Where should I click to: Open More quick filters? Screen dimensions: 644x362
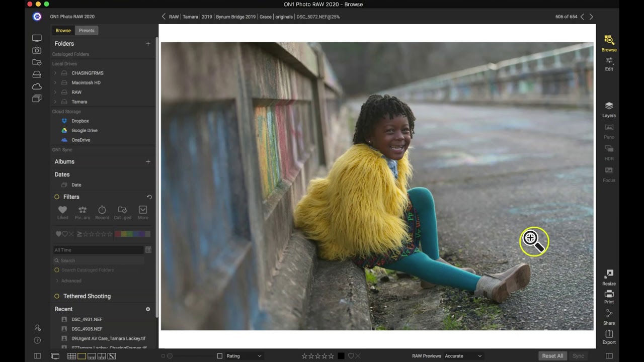[143, 213]
